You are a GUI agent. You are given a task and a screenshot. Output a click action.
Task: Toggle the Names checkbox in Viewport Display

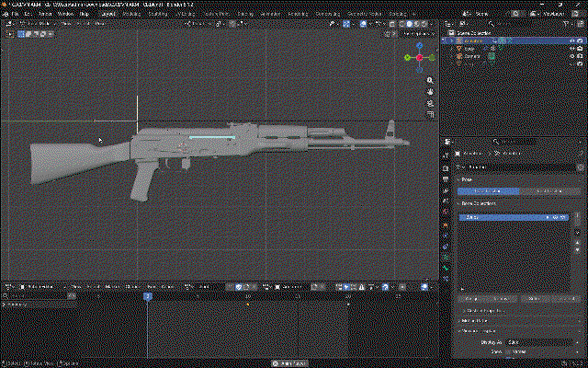508,351
